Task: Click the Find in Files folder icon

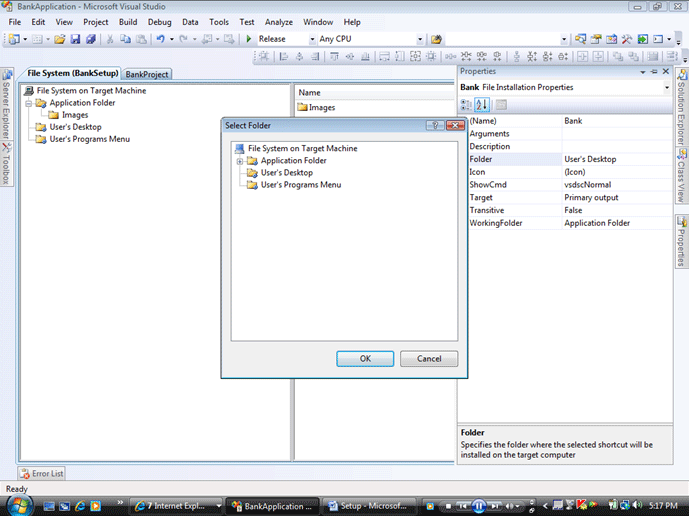Action: pos(436,39)
